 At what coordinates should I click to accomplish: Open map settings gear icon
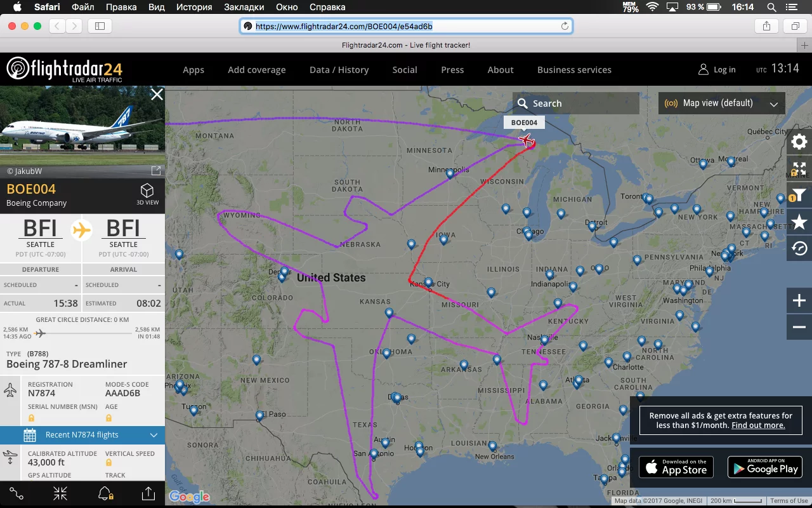pyautogui.click(x=799, y=142)
